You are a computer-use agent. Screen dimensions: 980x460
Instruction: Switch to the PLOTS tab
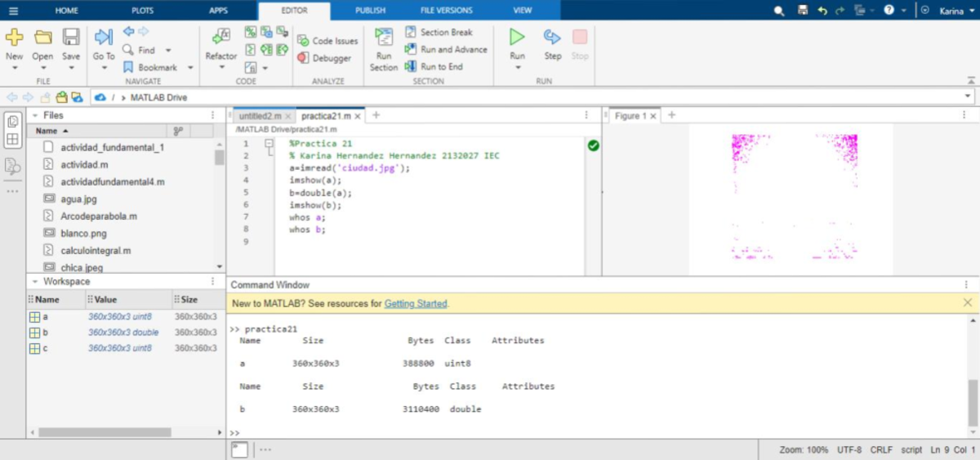(x=142, y=11)
